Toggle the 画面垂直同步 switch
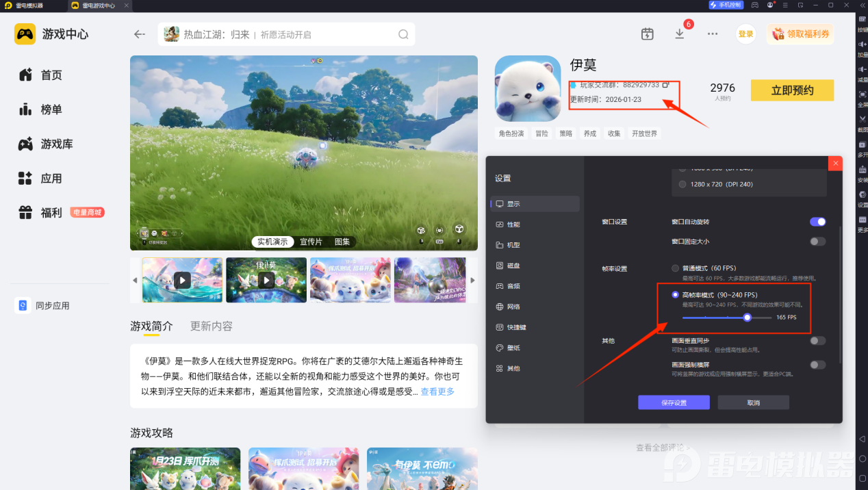The width and height of the screenshot is (868, 490). [x=817, y=341]
